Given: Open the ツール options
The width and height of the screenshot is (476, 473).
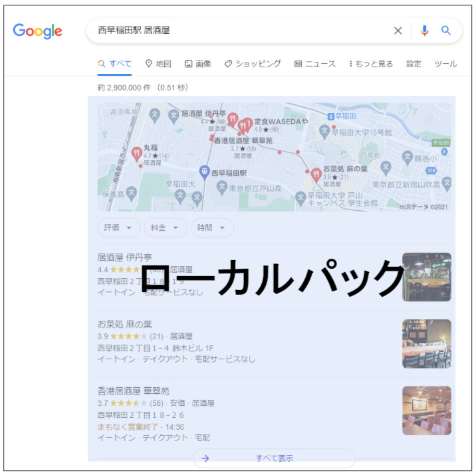Looking at the screenshot, I should tap(445, 64).
